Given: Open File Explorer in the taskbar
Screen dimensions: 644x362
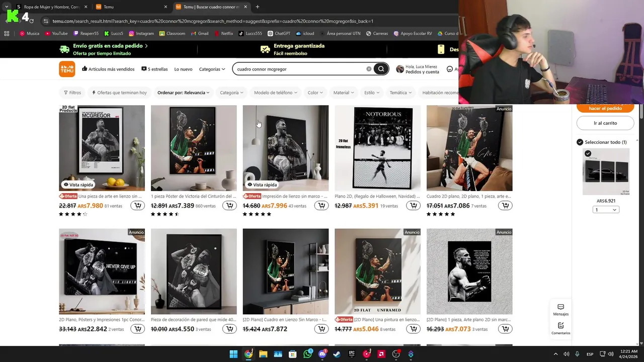Looking at the screenshot, I should pos(263,354).
